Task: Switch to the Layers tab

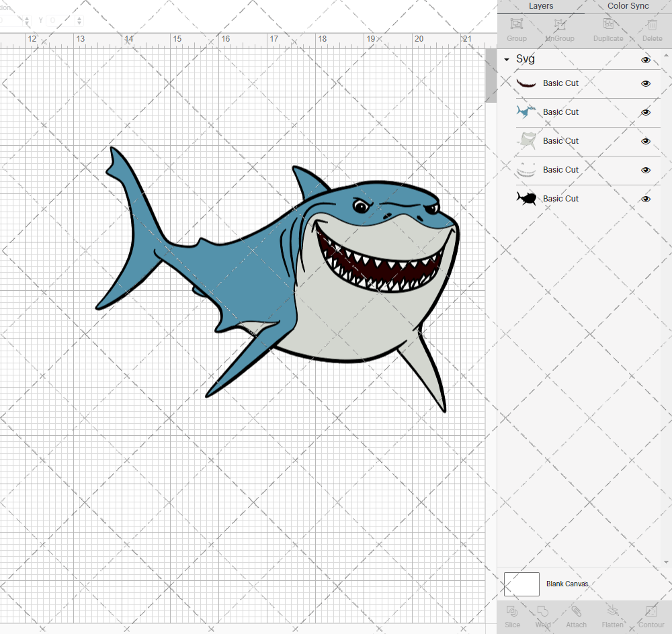Action: click(541, 6)
